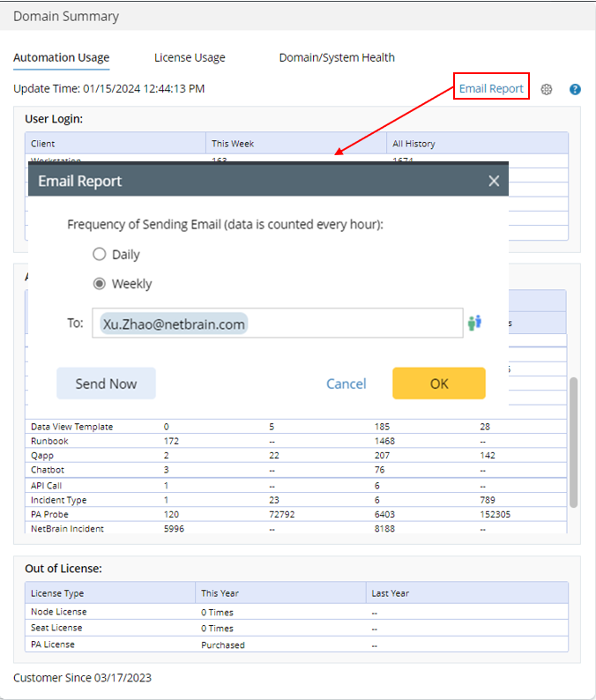Select the Xu.Zhao@netbrain.com recipient chip
596x700 pixels.
[x=174, y=324]
